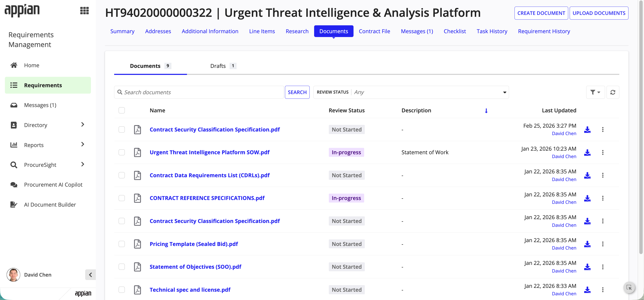Image resolution: width=644 pixels, height=300 pixels.
Task: Click the Search documents input field
Action: [199, 92]
